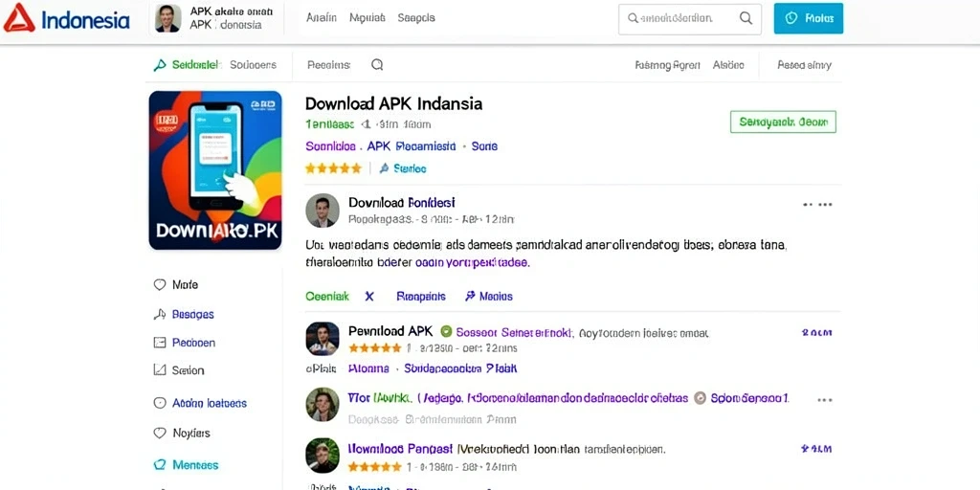Click the heart icon next to Mofe
Image resolution: width=980 pixels, height=490 pixels.
coord(160,284)
